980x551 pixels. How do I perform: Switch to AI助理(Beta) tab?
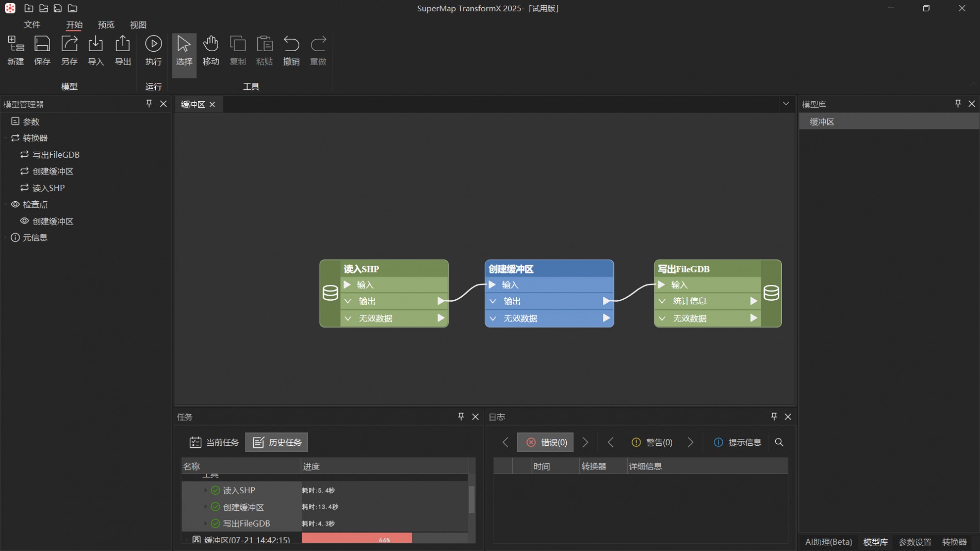pyautogui.click(x=828, y=542)
